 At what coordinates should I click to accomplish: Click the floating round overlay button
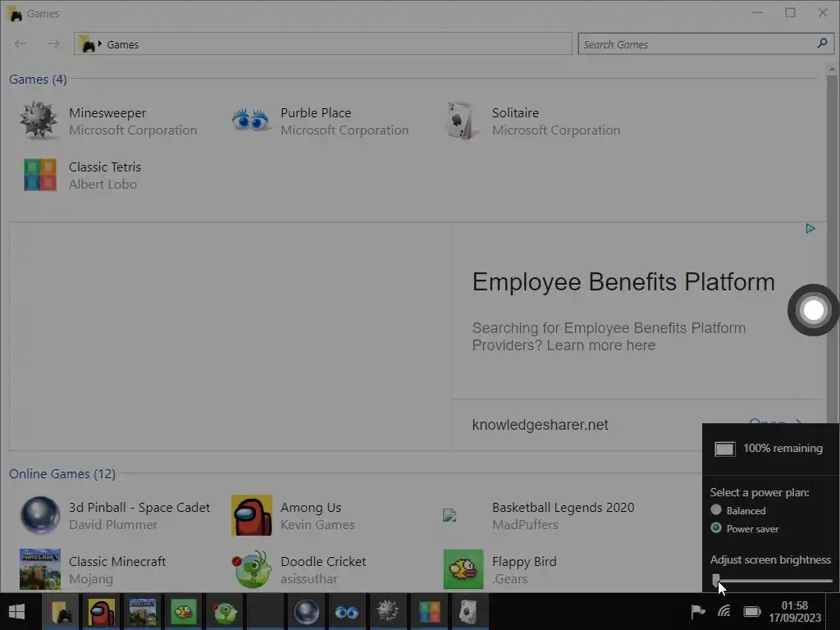813,310
